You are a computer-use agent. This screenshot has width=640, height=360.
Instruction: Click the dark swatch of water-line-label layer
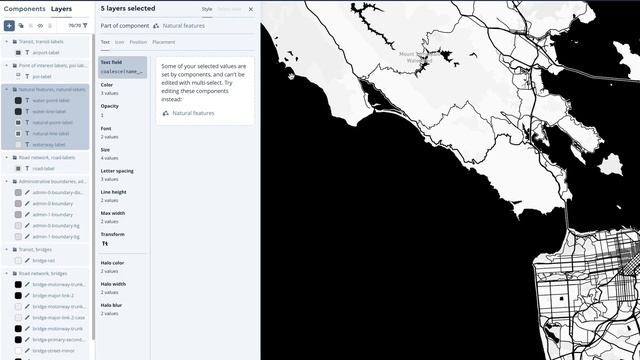pos(18,111)
